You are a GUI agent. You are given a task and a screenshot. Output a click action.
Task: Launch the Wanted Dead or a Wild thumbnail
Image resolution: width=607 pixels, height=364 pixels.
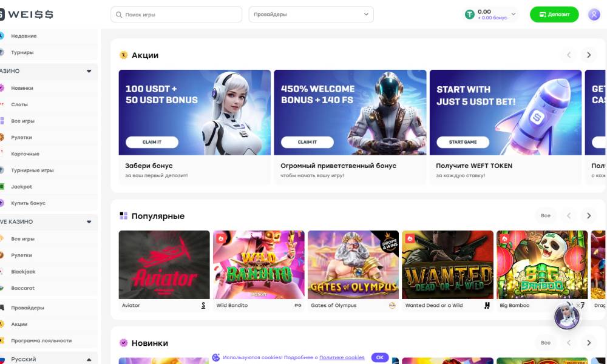[447, 265]
